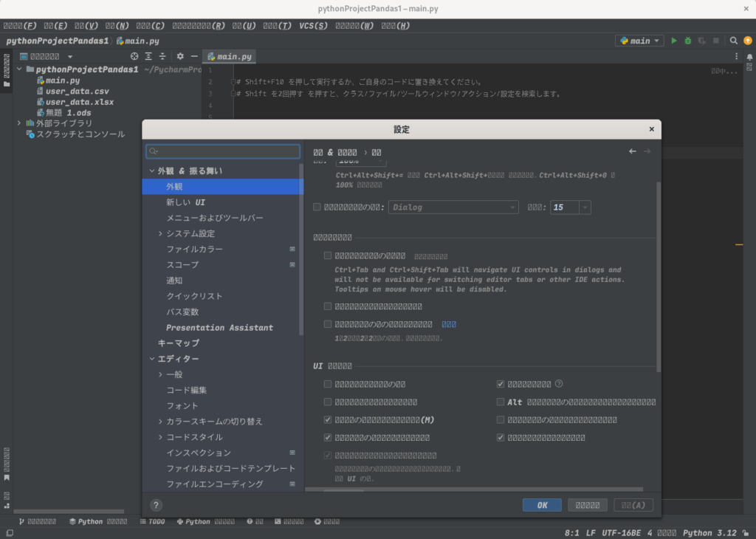Open the notifications bell icon
The image size is (756, 539).
[750, 57]
